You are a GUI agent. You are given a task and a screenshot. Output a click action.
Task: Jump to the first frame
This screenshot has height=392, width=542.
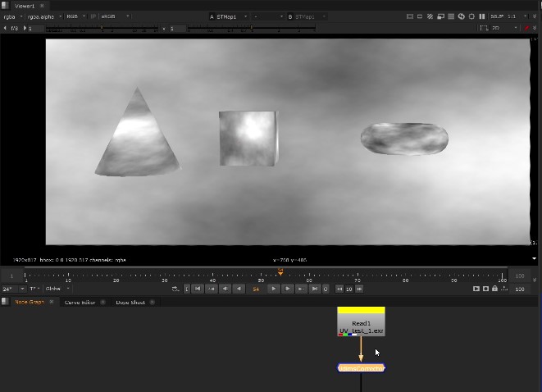tap(198, 289)
